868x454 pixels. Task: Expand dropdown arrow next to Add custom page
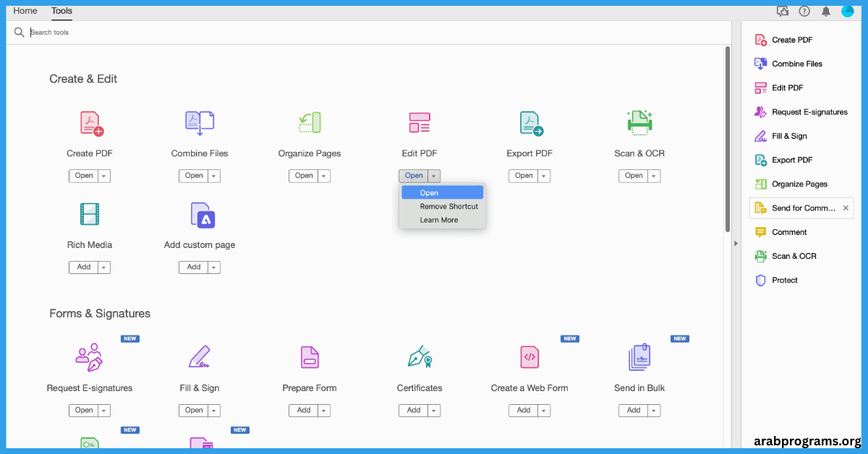coord(214,267)
